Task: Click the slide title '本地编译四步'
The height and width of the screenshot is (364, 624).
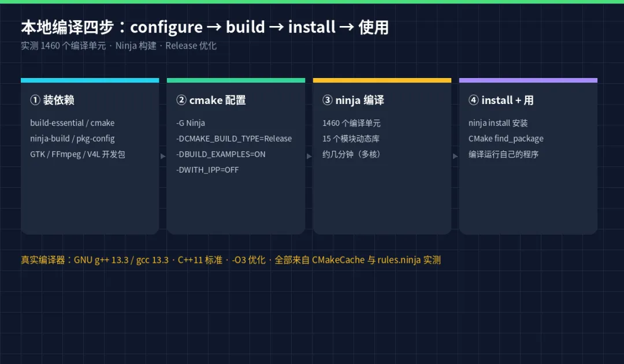Action: coord(68,28)
